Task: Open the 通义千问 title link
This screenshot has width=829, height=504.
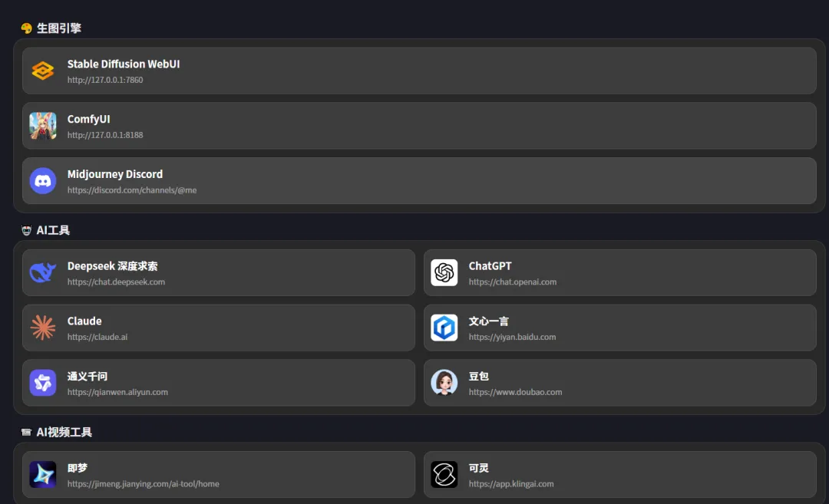Action: point(88,376)
